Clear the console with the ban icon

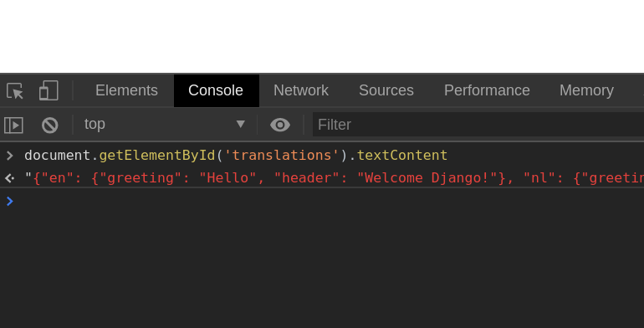pos(49,125)
